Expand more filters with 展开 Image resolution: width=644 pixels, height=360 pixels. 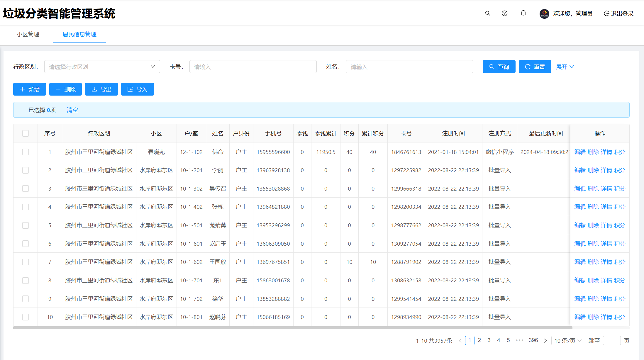565,67
